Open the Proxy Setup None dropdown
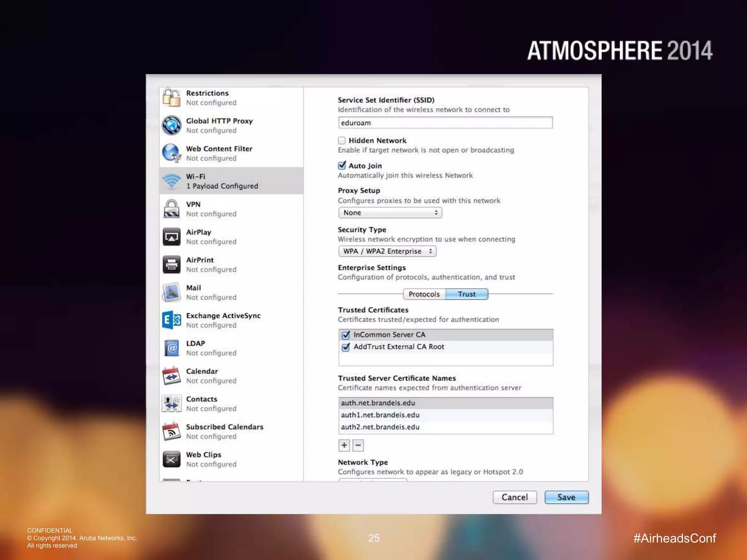The height and width of the screenshot is (560, 747). tap(390, 213)
